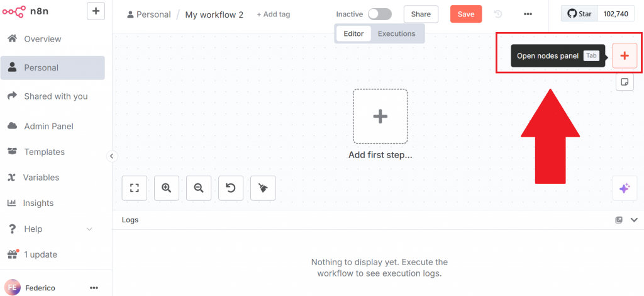Zoom in on the workflow canvas
The image size is (644, 296).
coord(166,188)
